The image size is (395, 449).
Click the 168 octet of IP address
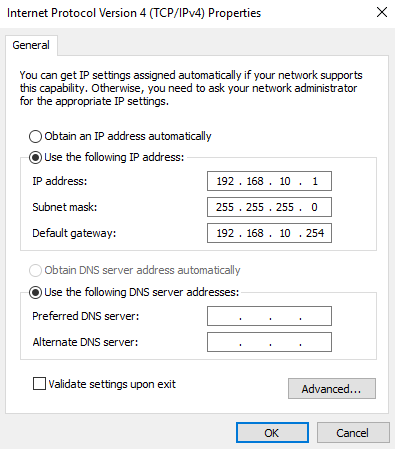255,181
